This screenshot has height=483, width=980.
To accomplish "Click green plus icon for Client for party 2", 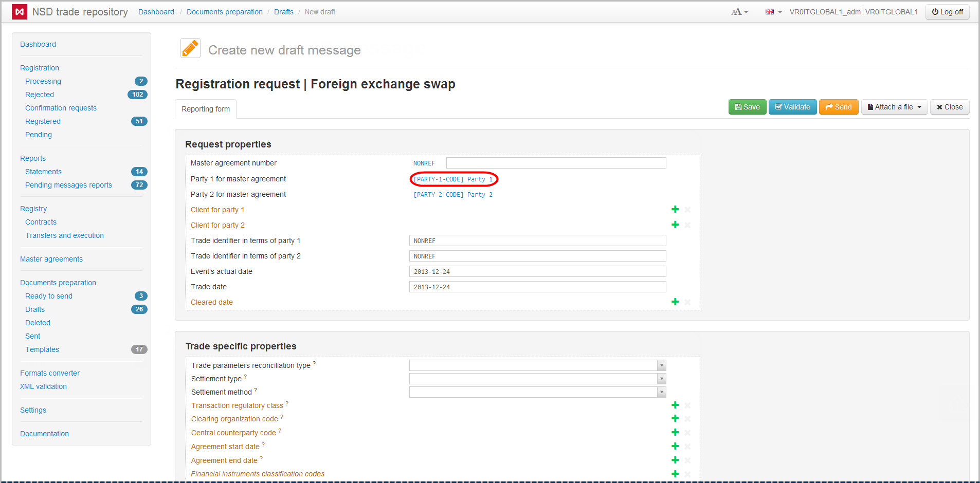I will [x=675, y=225].
